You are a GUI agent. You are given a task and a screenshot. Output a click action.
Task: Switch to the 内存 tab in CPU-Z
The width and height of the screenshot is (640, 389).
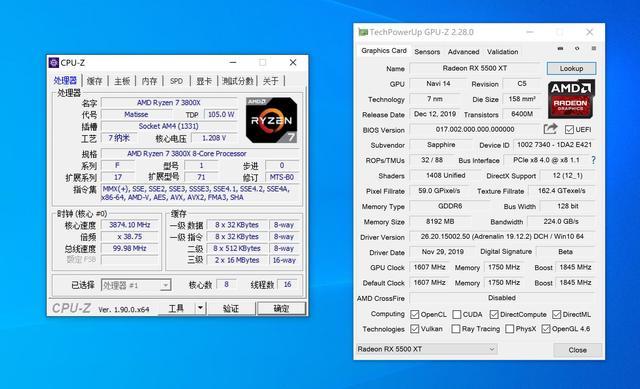[149, 81]
